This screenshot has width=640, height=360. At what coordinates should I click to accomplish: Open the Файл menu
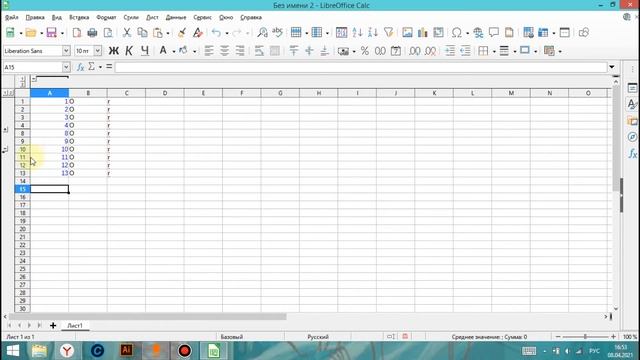(x=11, y=18)
